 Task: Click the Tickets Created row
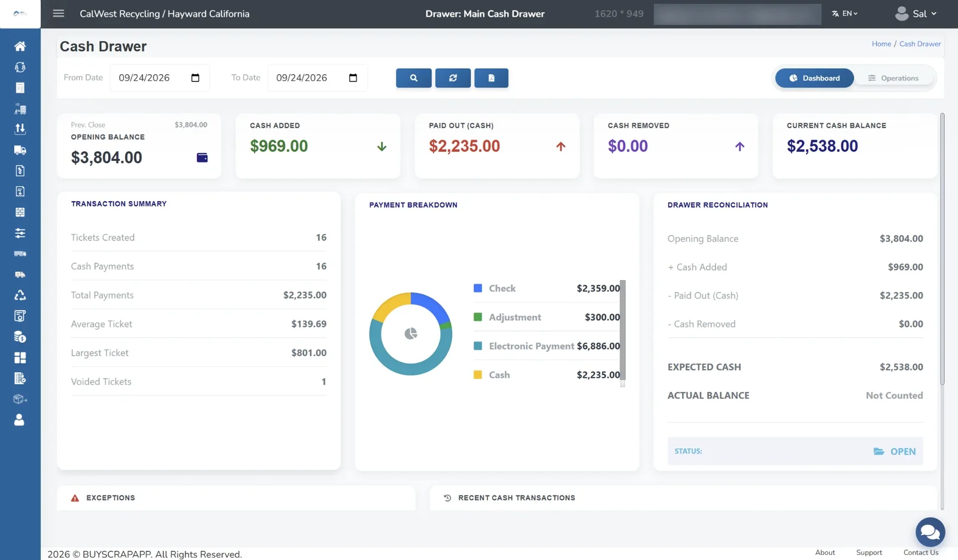[x=199, y=238]
